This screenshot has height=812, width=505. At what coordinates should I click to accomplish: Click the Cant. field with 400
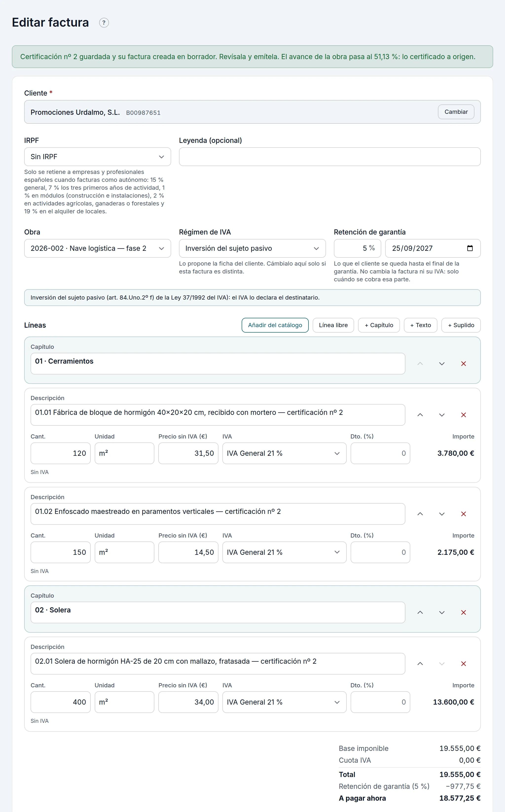click(60, 702)
